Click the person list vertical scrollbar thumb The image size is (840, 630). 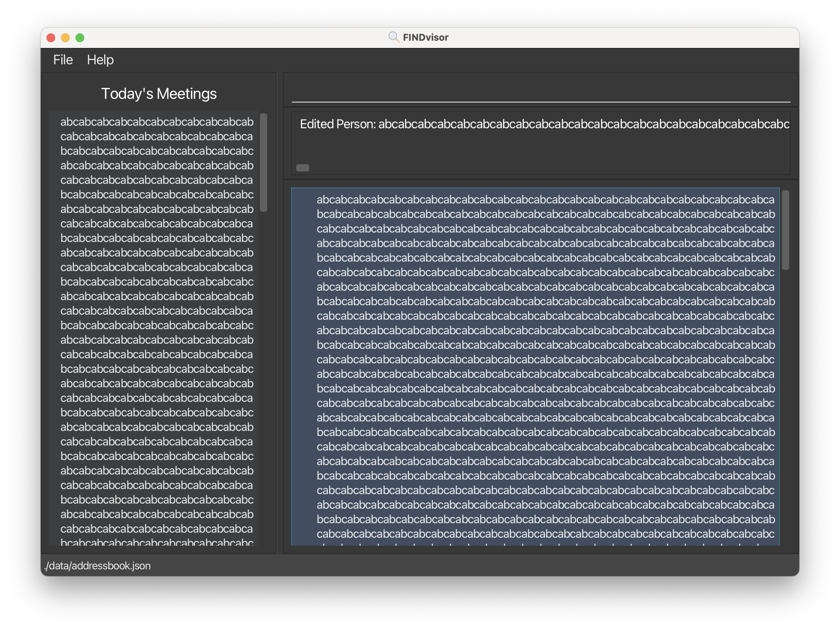click(x=785, y=230)
